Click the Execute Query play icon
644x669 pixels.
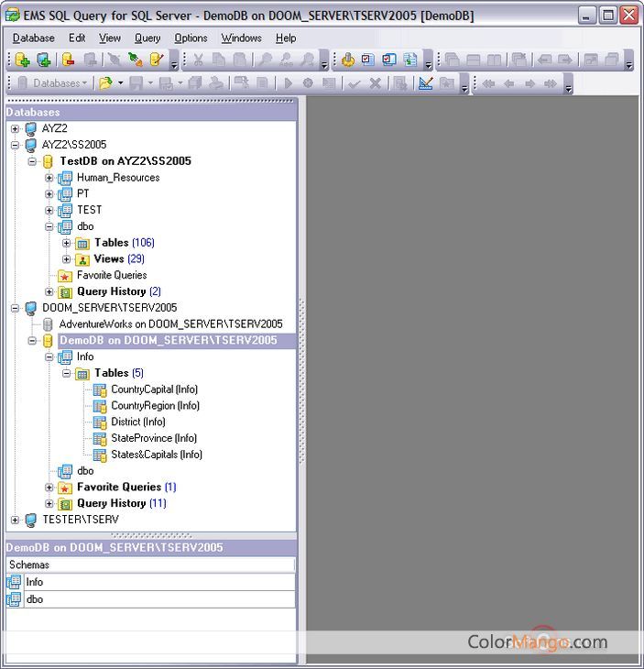pos(289,83)
